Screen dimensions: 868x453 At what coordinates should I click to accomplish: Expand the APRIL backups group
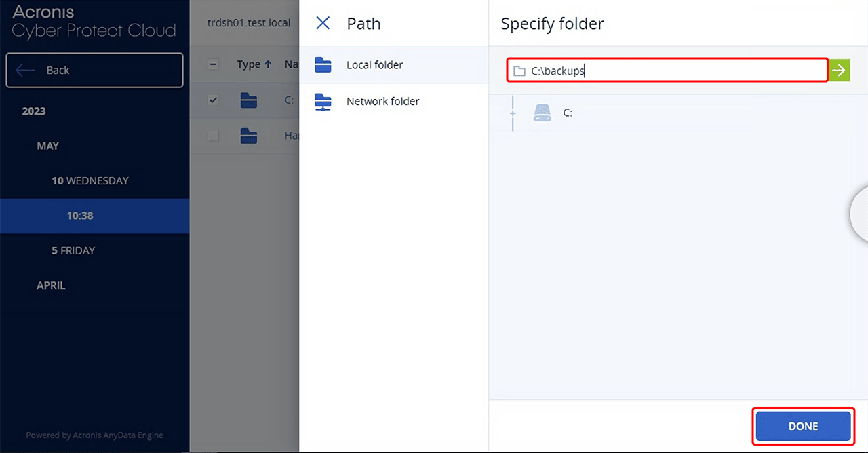(51, 285)
